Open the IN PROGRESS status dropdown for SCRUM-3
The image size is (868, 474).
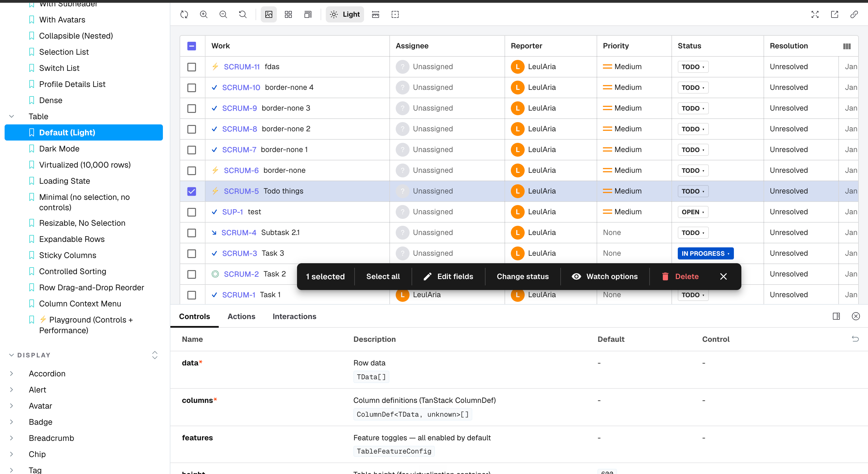coord(705,253)
